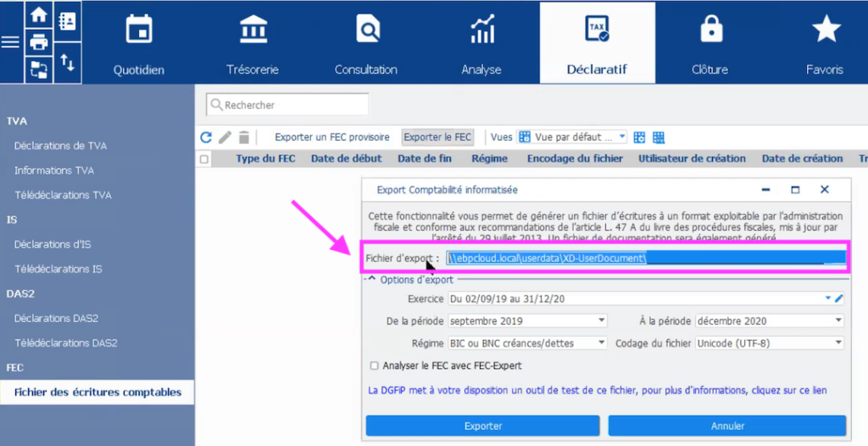Click the Fichier d'export path field
The height and width of the screenshot is (446, 868).
(647, 258)
